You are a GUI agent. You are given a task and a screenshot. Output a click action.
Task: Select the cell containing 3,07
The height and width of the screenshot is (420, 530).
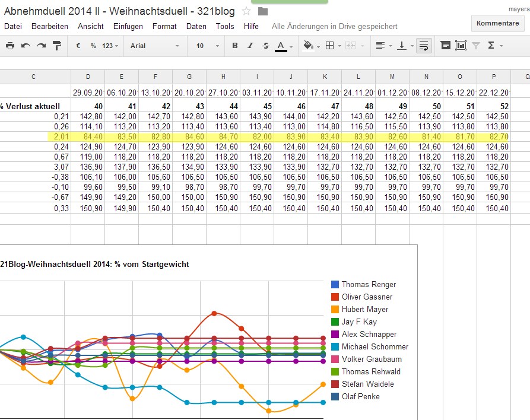tap(36, 167)
